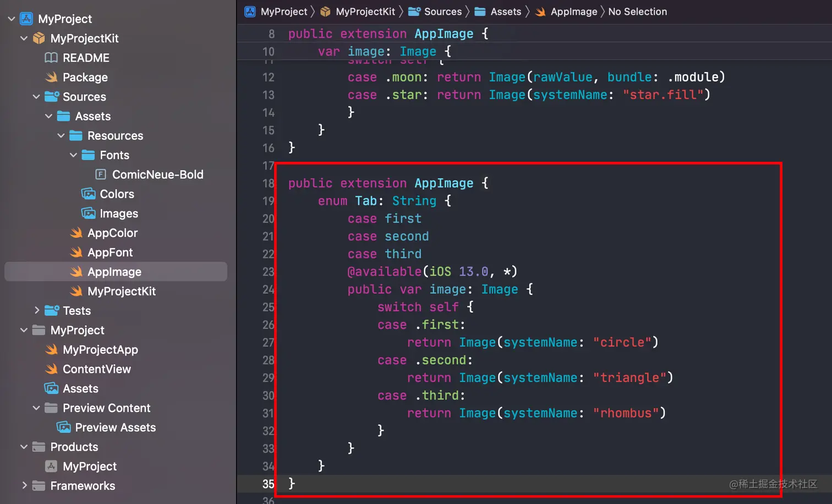Click the "circle" string in the code
The height and width of the screenshot is (504, 832).
(x=622, y=342)
